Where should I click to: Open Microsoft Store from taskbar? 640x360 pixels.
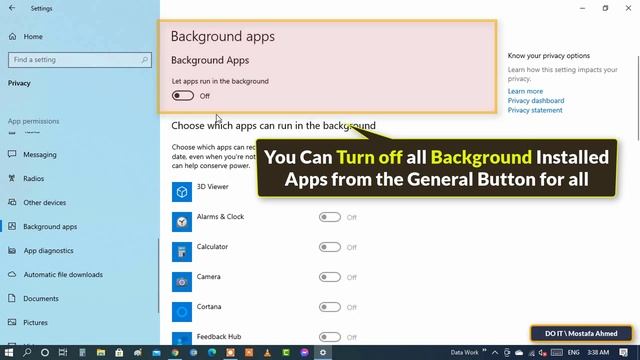tap(119, 352)
